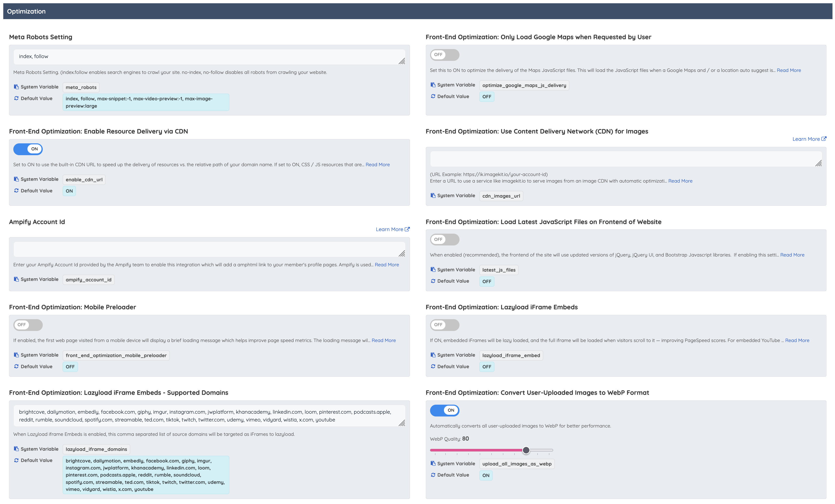Click refresh icon for latest_js_files Default Value

(x=433, y=281)
